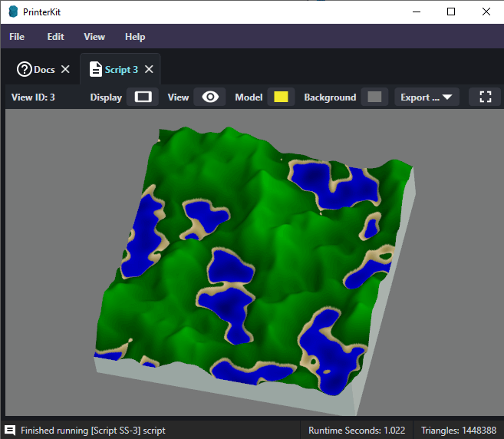
Task: Open the gray Background color swatch
Action: [x=374, y=97]
